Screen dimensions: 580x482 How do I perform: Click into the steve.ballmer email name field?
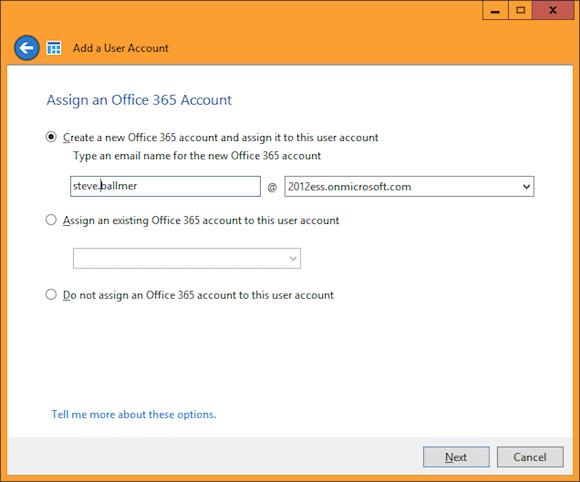click(x=165, y=186)
